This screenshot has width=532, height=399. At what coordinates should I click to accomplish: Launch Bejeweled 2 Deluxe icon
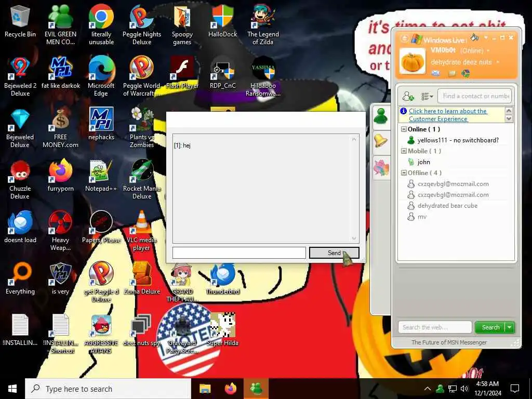pos(20,76)
